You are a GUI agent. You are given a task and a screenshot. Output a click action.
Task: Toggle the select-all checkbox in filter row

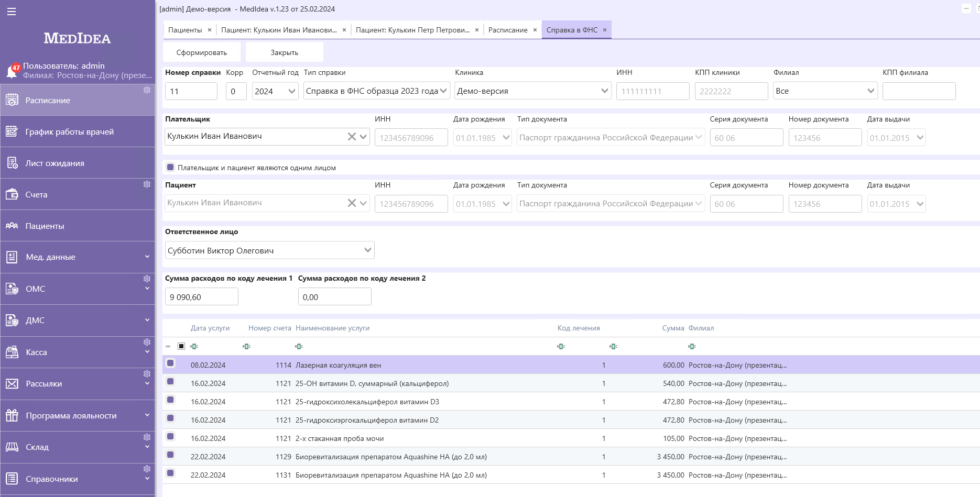coord(181,346)
